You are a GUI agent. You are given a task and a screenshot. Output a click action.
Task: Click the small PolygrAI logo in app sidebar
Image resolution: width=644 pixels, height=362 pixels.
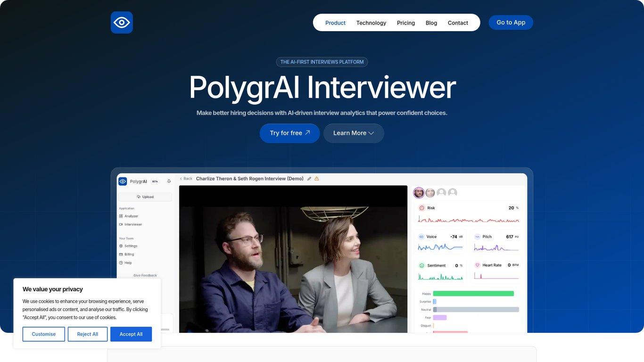pyautogui.click(x=123, y=181)
